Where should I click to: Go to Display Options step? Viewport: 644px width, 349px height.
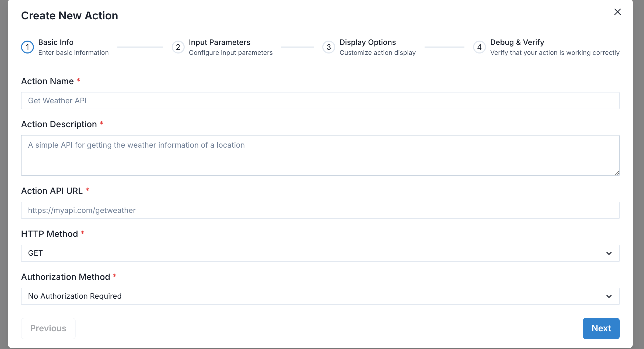click(367, 42)
